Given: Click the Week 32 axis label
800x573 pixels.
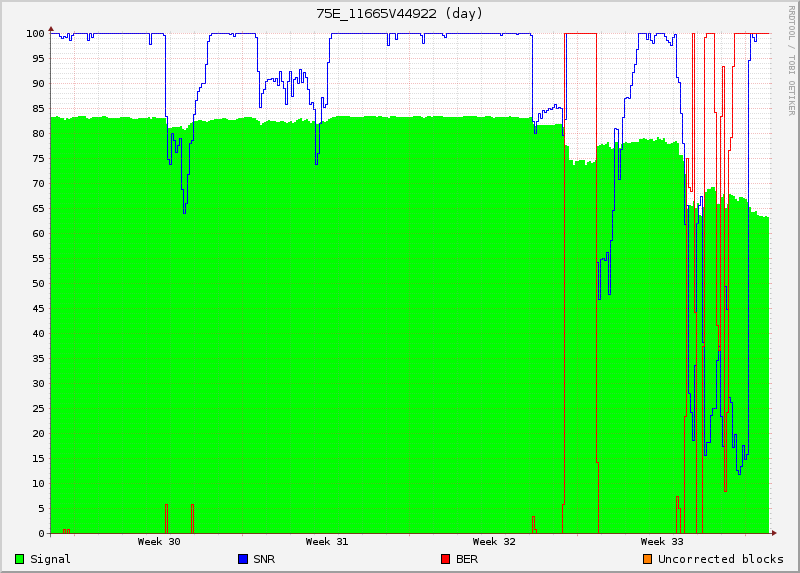Looking at the screenshot, I should coord(494,542).
